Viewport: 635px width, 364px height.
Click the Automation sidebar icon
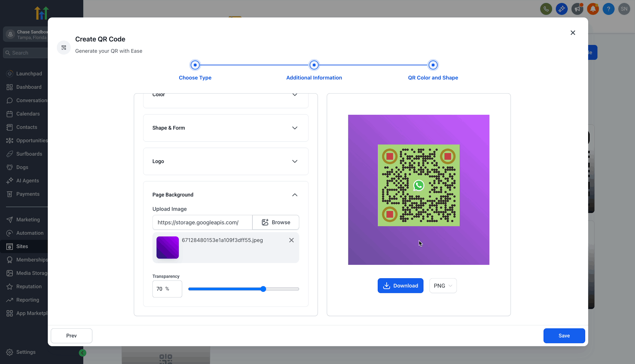[x=10, y=233]
